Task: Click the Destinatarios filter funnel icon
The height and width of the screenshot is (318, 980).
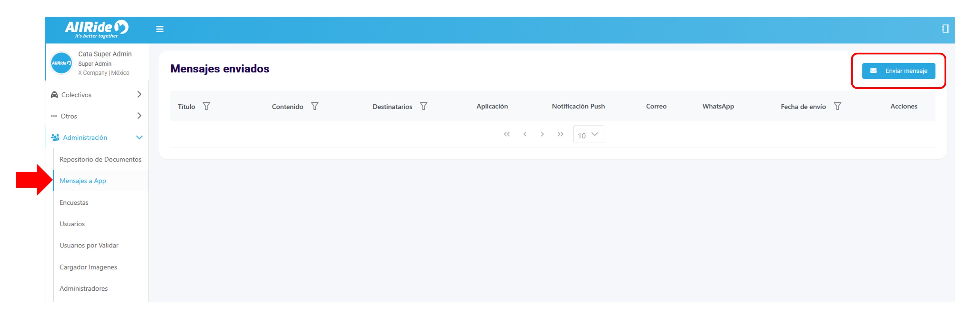Action: (423, 106)
